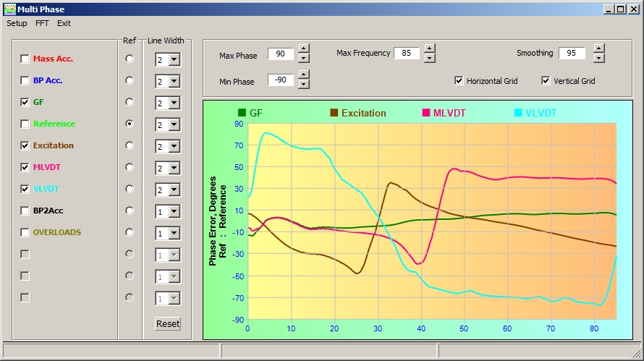Click the Max Phase input field

281,54
